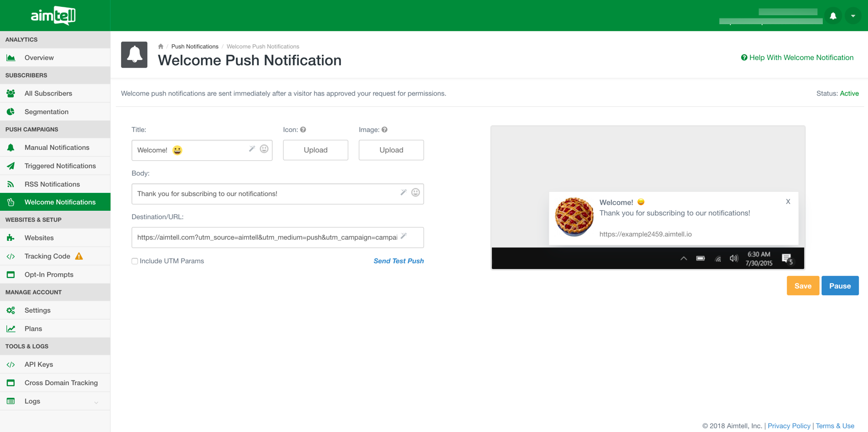868x432 pixels.
Task: Open emoji picker in Title field
Action: (x=264, y=149)
